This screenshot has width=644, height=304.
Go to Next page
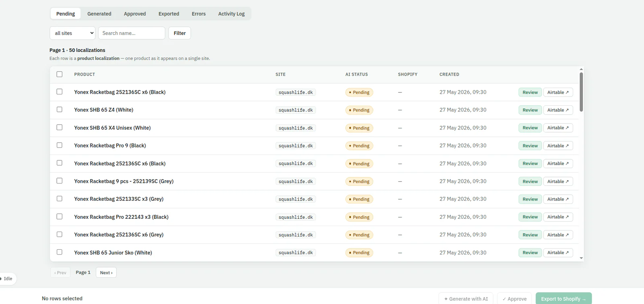106,273
